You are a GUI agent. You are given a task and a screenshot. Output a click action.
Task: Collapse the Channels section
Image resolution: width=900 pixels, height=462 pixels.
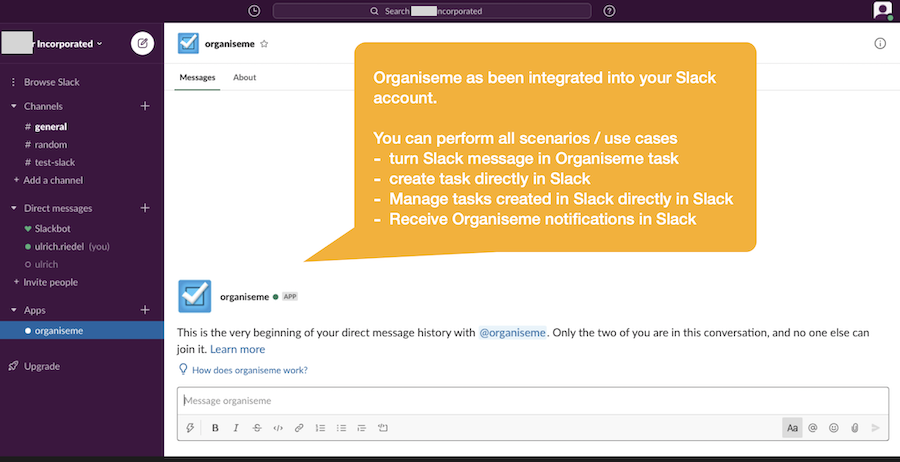point(14,106)
